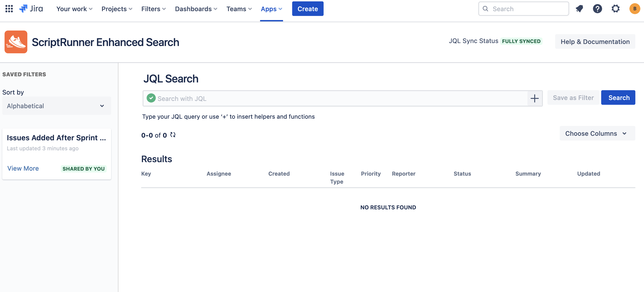Expand the Projects menu
The height and width of the screenshot is (292, 644).
[117, 9]
